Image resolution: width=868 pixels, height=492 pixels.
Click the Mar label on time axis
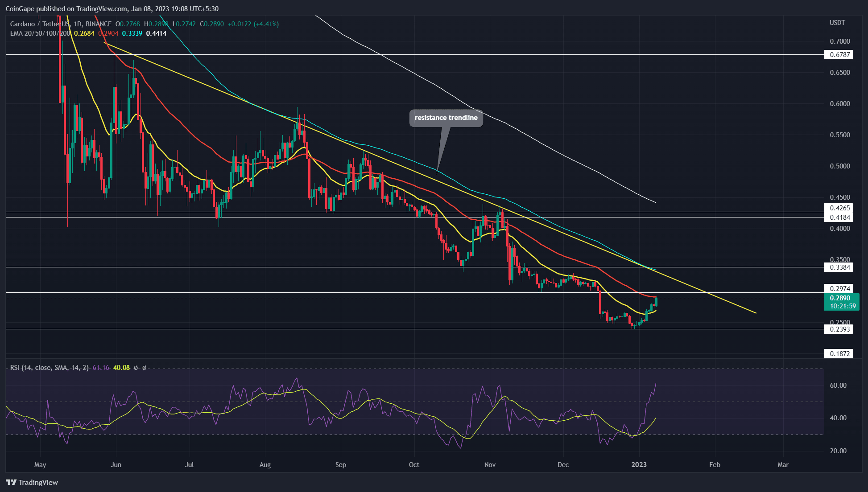[x=783, y=465]
